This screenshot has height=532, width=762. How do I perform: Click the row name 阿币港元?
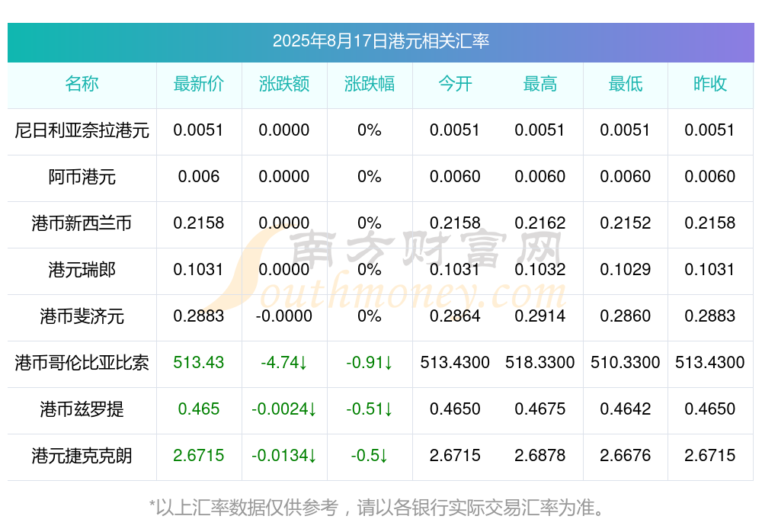(82, 177)
